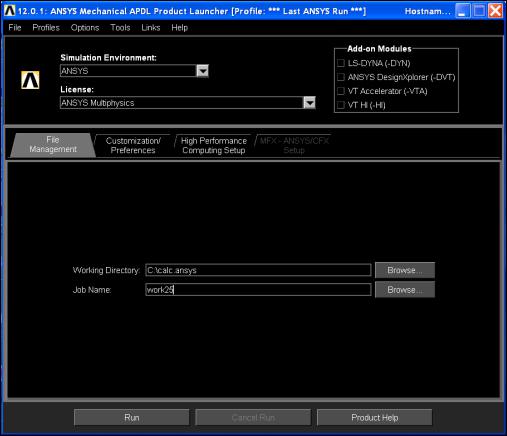
Task: Click the Add-on Modules group label
Action: pyautogui.click(x=379, y=49)
